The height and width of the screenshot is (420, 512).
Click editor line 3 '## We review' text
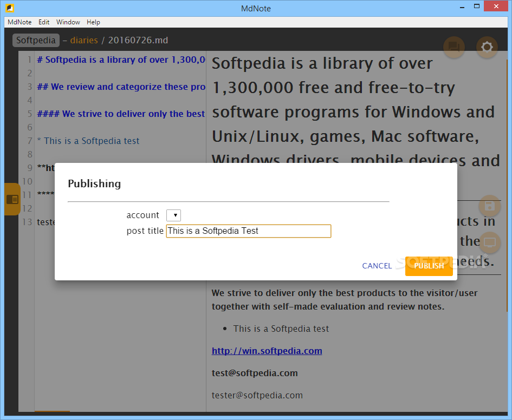click(x=121, y=87)
